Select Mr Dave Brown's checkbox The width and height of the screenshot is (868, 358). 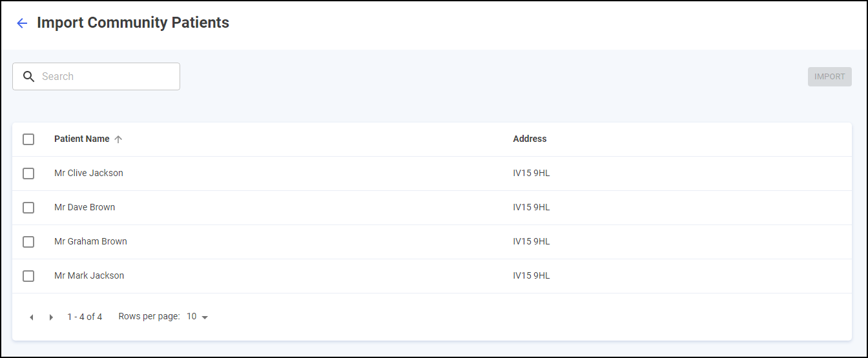coord(28,208)
